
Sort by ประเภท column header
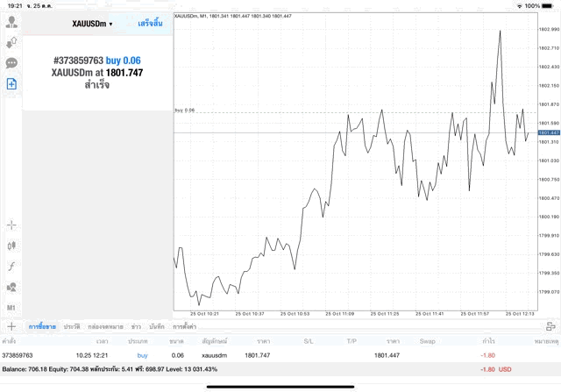(x=138, y=341)
